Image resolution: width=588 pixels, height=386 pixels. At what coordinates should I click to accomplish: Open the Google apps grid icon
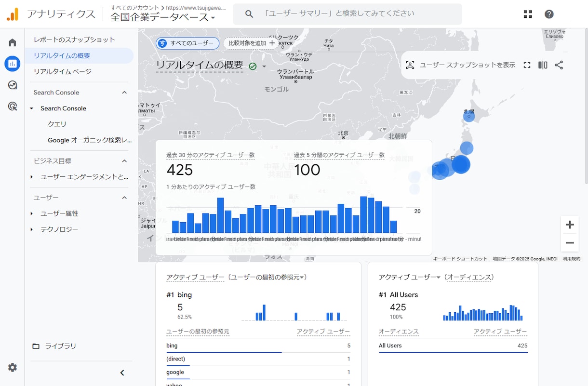(528, 14)
